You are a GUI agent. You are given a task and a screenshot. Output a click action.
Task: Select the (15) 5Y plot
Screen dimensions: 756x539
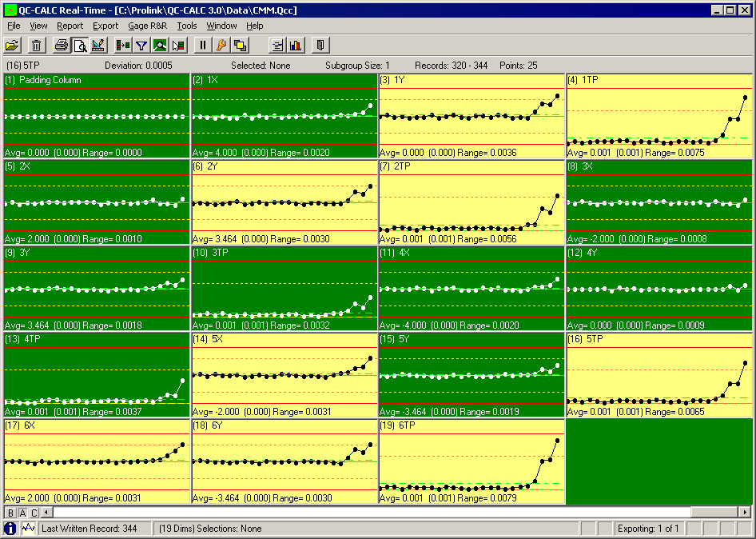tap(472, 375)
